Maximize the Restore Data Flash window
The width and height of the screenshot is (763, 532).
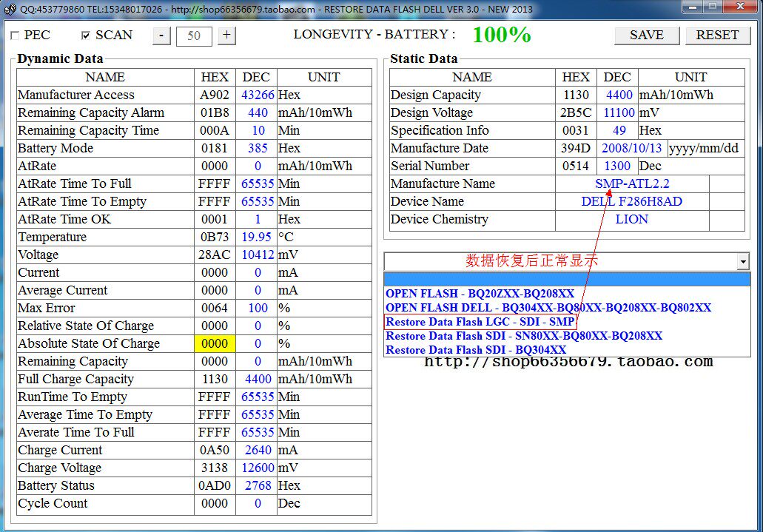(x=713, y=7)
